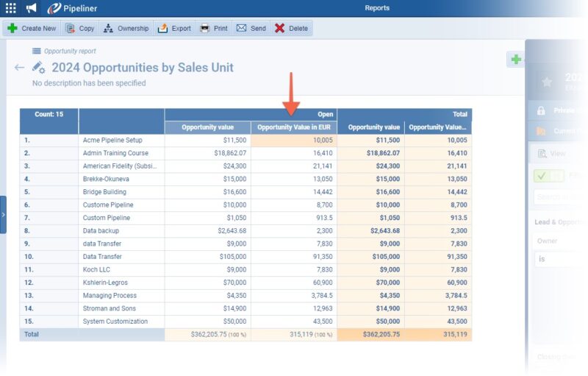Expand the left sidebar handle
The height and width of the screenshot is (376, 588).
(3, 214)
